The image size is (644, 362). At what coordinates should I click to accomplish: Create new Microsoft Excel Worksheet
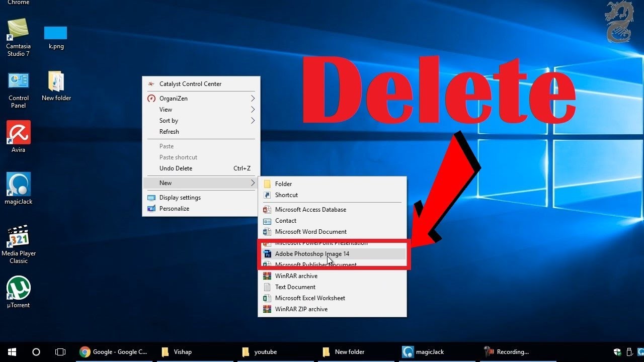(332, 298)
